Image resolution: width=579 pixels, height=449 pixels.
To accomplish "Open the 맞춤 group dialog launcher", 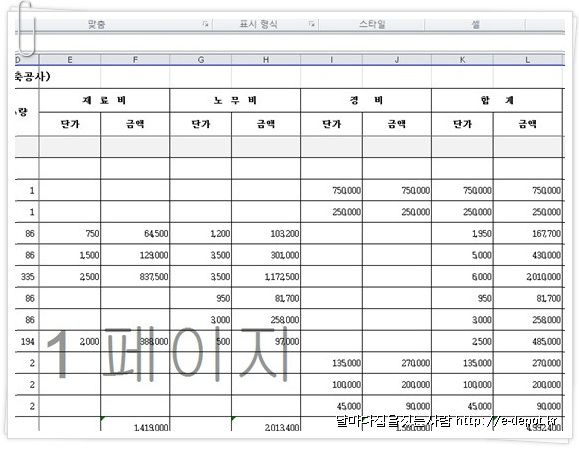I will coord(205,24).
